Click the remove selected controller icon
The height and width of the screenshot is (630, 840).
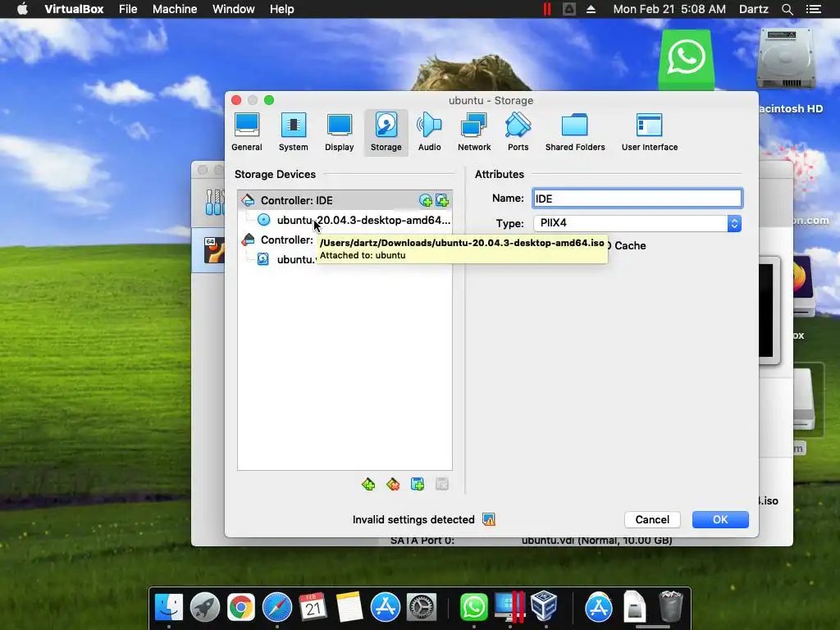pyautogui.click(x=393, y=484)
